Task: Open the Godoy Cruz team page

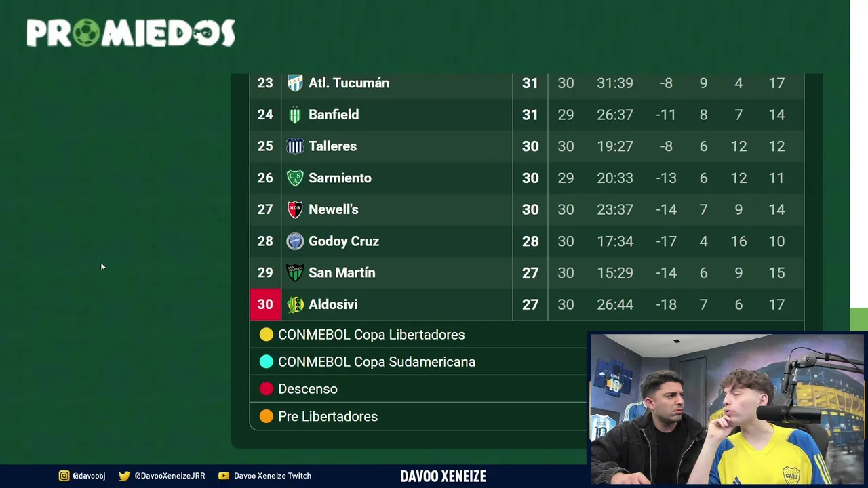Action: [343, 241]
